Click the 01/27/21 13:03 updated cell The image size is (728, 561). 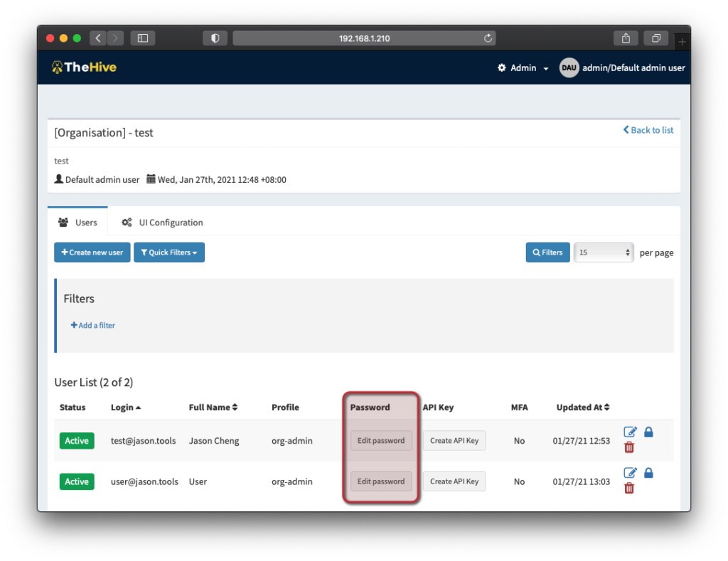(582, 481)
